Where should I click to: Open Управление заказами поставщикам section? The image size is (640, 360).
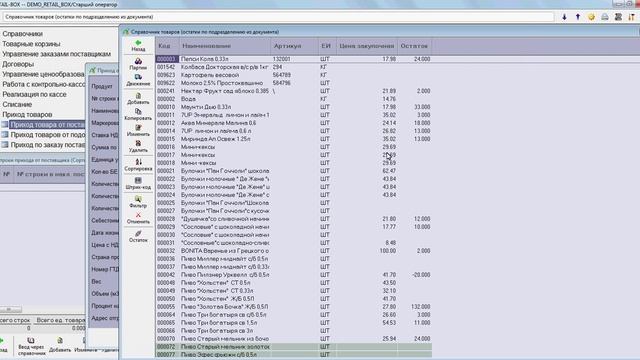56,54
